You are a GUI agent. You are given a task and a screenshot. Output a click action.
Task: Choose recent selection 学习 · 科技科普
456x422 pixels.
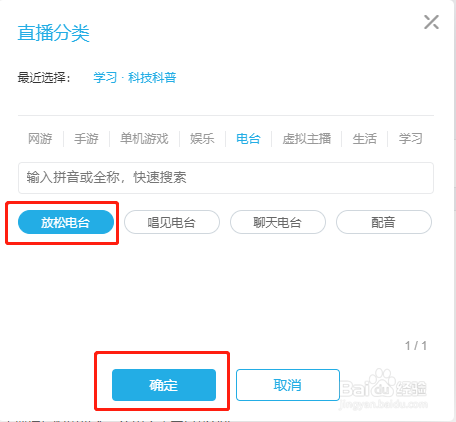[135, 78]
